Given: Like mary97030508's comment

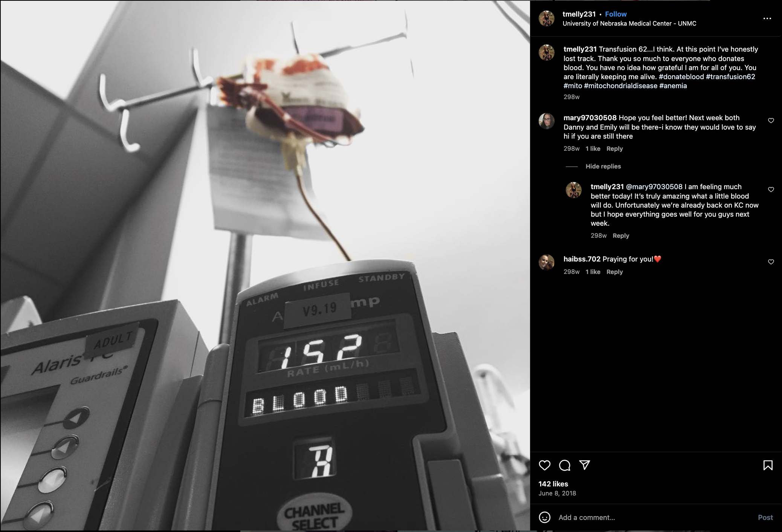Looking at the screenshot, I should click(771, 121).
